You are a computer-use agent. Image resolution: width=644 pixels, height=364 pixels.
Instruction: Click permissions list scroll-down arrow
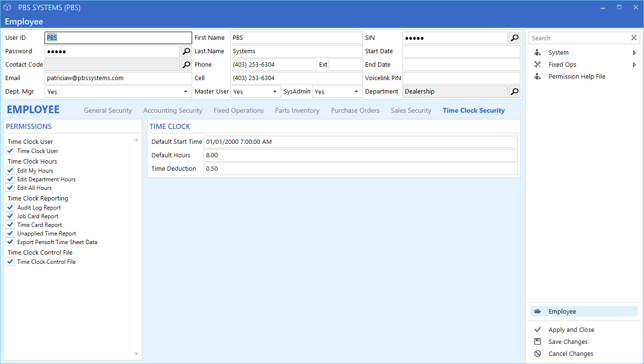[x=137, y=354]
